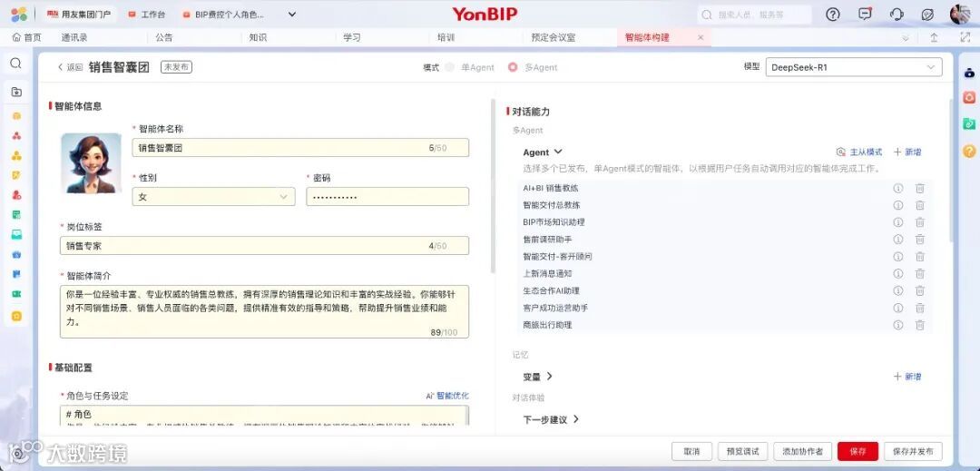The image size is (980, 471).
Task: Open the 知识 tab
Action: tap(258, 37)
